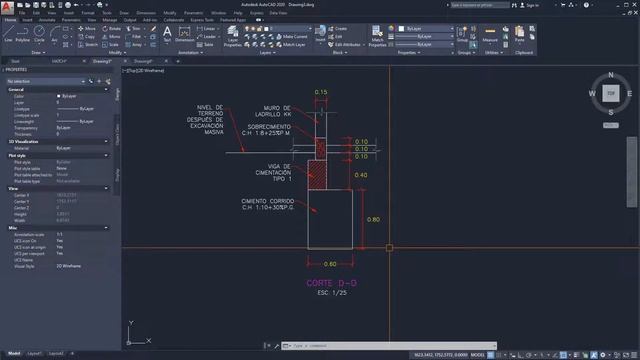
Task: Open the Insert ribbon tab
Action: 27,20
